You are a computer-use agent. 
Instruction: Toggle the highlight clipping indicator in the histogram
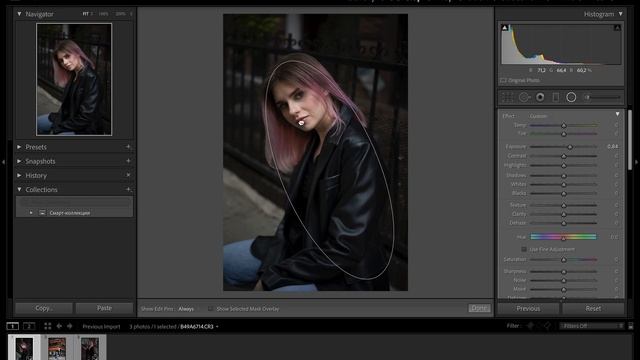tap(617, 28)
